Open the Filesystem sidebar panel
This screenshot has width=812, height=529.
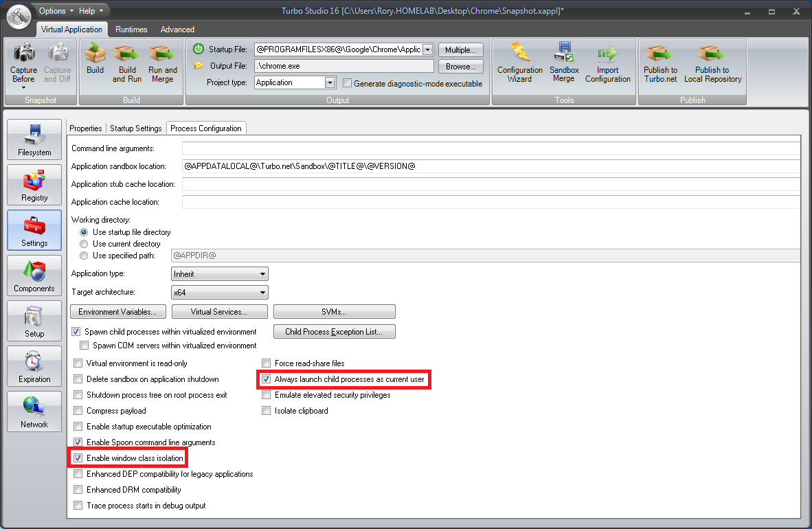coord(34,139)
